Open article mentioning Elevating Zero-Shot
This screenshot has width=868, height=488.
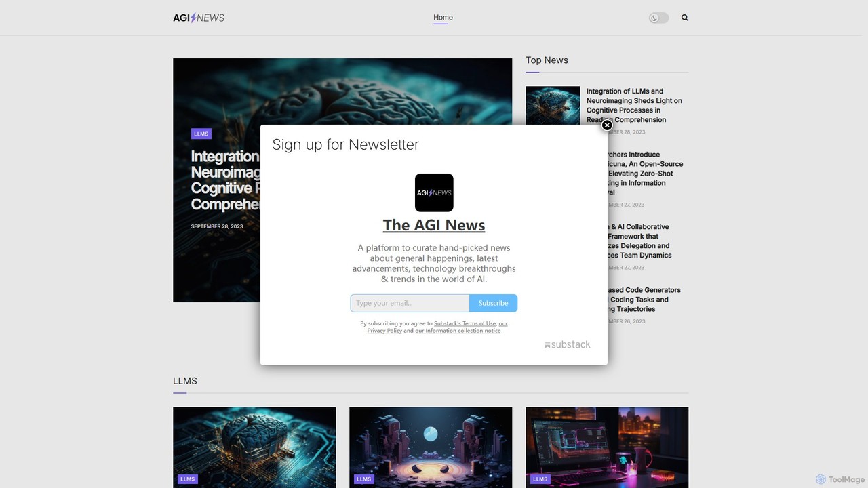point(645,174)
